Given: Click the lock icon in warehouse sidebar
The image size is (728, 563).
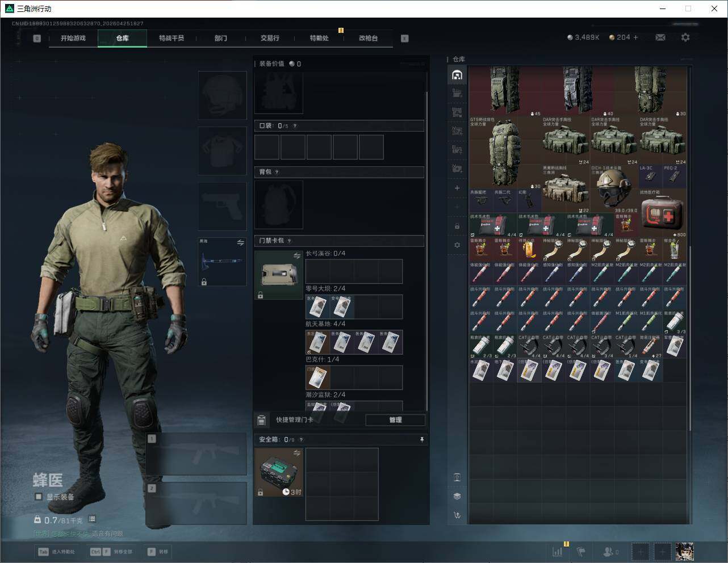Looking at the screenshot, I should point(457,226).
